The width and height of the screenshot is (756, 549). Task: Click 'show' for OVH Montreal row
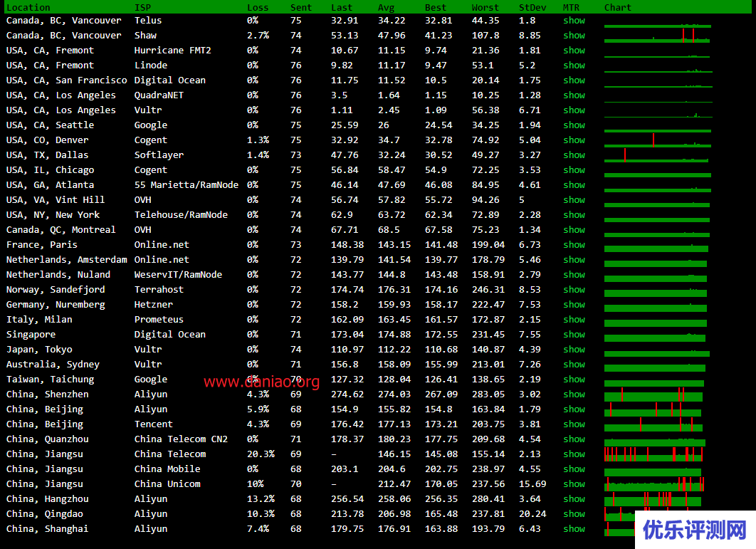(574, 229)
